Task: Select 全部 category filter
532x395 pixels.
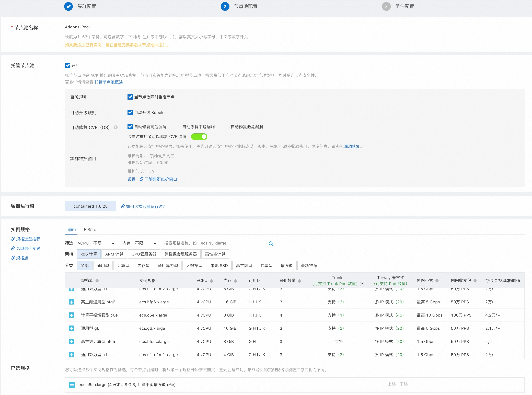Action: tap(85, 265)
